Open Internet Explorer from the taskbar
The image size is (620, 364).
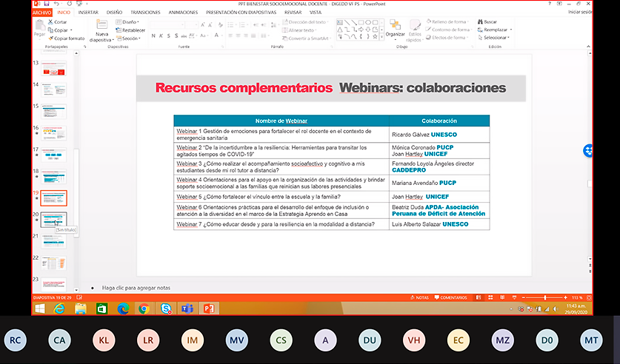(59, 309)
